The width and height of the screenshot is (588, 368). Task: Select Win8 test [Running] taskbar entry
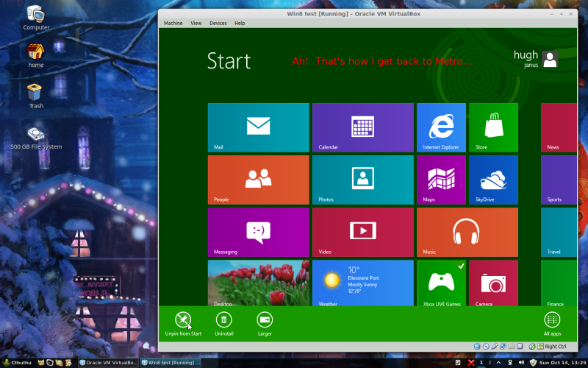(171, 363)
